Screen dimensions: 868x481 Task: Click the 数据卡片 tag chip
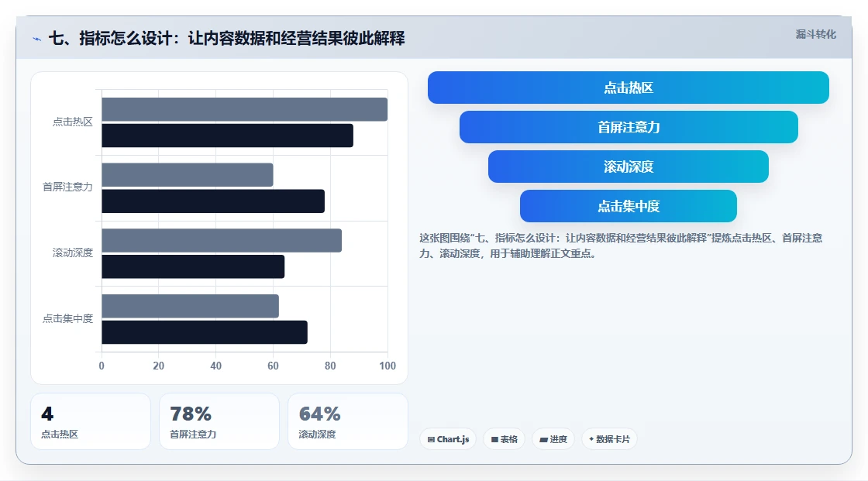click(x=609, y=439)
